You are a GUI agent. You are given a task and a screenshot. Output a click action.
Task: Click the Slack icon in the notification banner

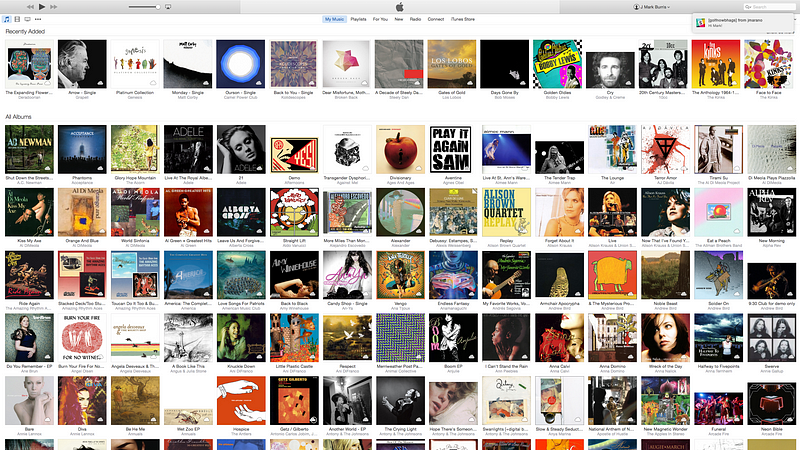[701, 22]
